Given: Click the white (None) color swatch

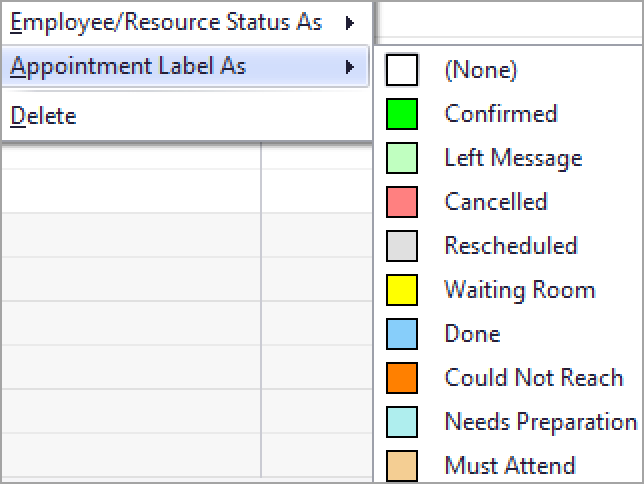Looking at the screenshot, I should [x=402, y=70].
